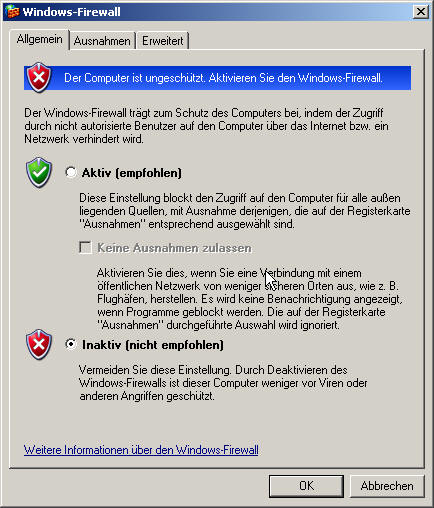Click red X shield icon beside Inaktiv
Viewport: 434px width, 508px height.
pyautogui.click(x=39, y=344)
